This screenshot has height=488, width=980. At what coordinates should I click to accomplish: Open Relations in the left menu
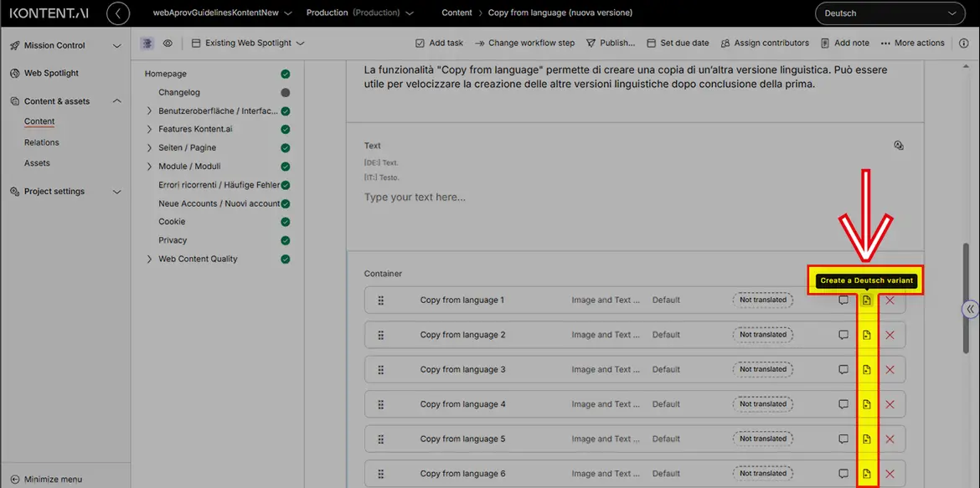[x=42, y=142]
